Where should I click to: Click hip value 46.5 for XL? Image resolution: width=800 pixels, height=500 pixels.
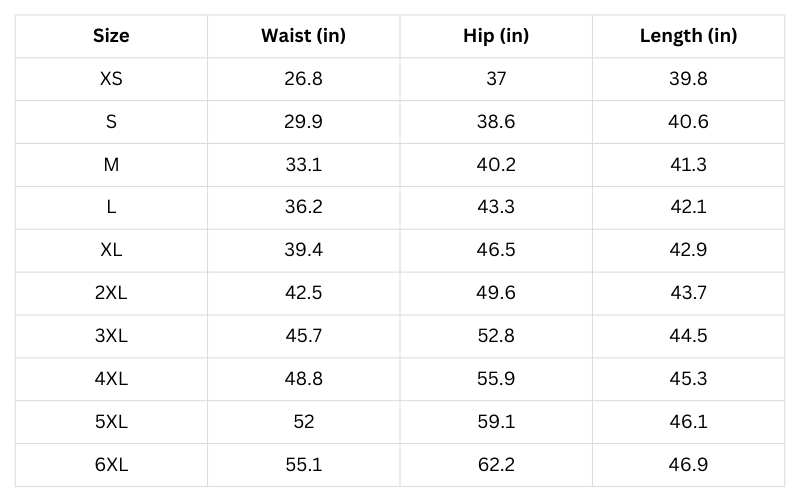496,250
